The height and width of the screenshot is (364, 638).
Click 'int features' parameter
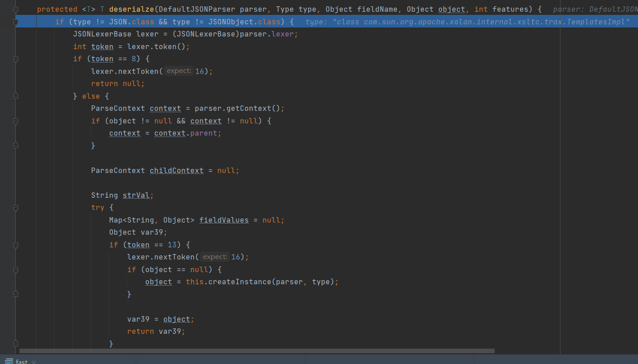click(x=501, y=9)
